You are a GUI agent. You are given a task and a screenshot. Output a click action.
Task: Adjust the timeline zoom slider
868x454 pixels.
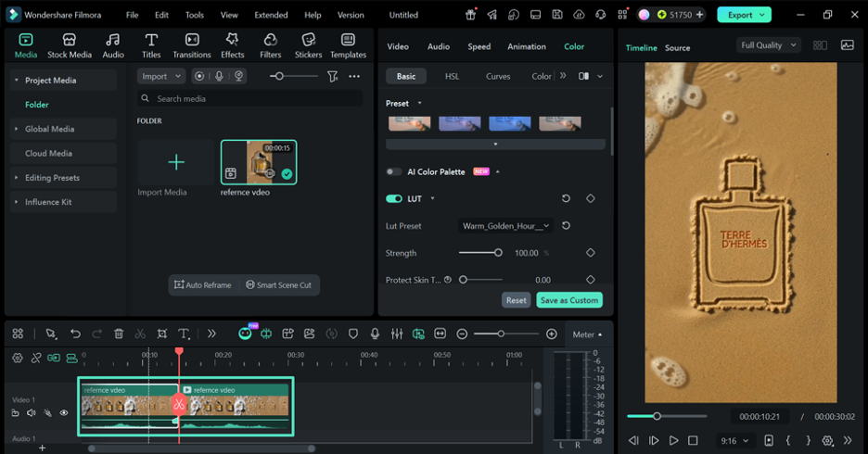[501, 334]
